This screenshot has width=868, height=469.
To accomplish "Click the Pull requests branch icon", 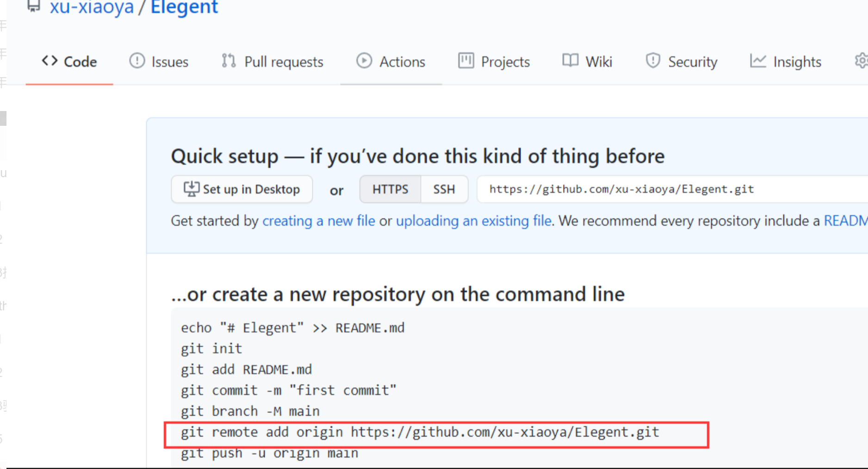I will click(229, 61).
